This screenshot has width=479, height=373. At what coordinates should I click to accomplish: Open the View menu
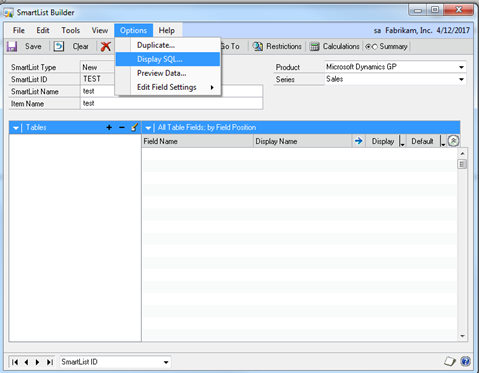[x=100, y=30]
